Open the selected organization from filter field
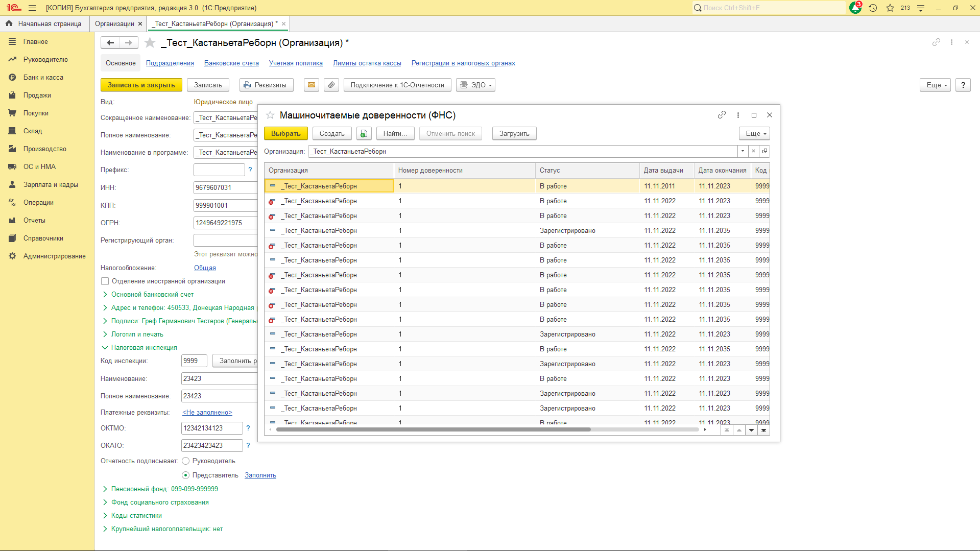Screen dimensions: 980x551 pyautogui.click(x=764, y=151)
